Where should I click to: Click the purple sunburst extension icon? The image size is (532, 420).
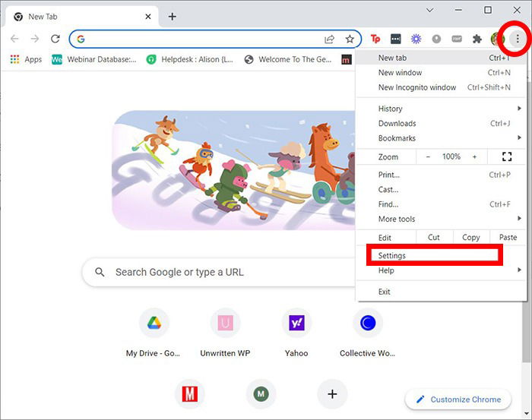pyautogui.click(x=416, y=39)
